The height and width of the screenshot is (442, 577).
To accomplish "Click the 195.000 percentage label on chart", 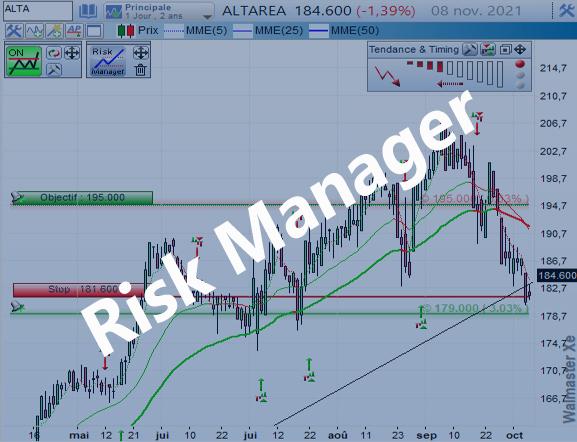I will tap(475, 199).
